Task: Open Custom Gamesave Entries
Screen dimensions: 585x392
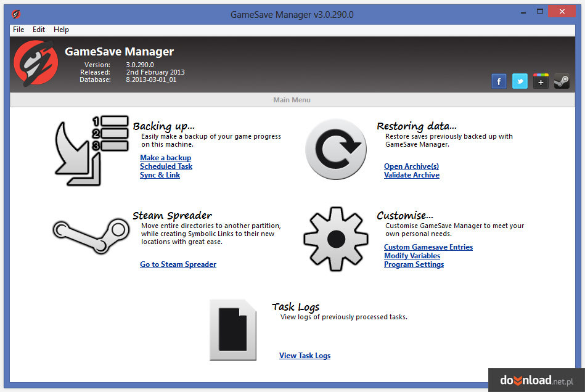Action: tap(428, 247)
